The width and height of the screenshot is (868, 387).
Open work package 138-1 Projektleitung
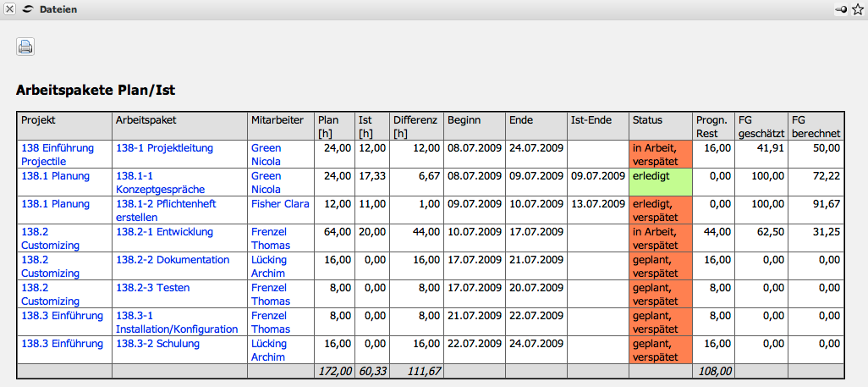click(x=164, y=148)
